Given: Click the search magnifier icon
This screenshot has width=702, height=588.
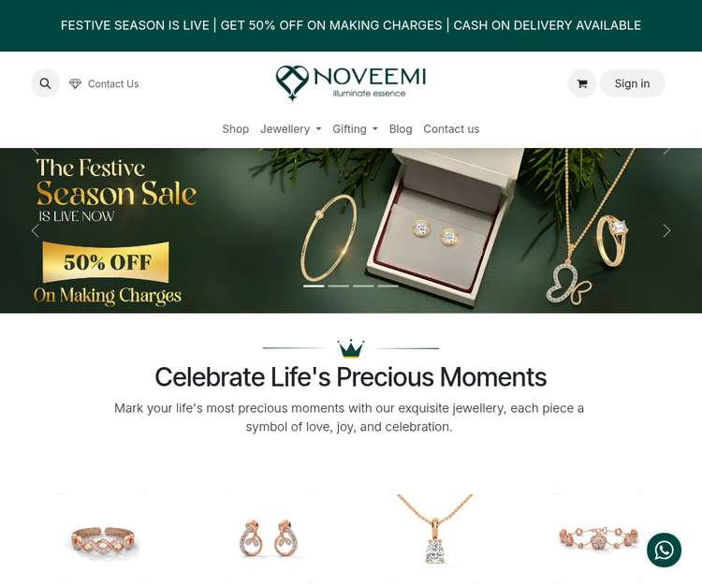Looking at the screenshot, I should (x=45, y=83).
